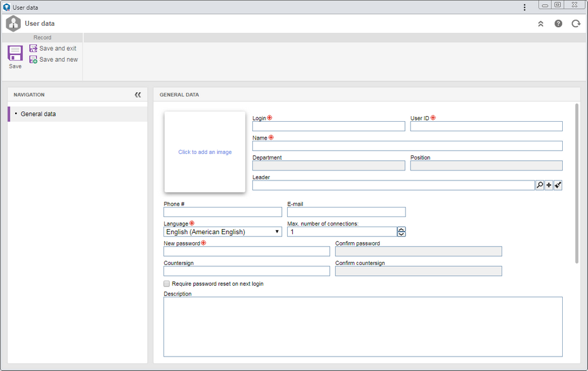Click the Save and new button

pyautogui.click(x=54, y=59)
